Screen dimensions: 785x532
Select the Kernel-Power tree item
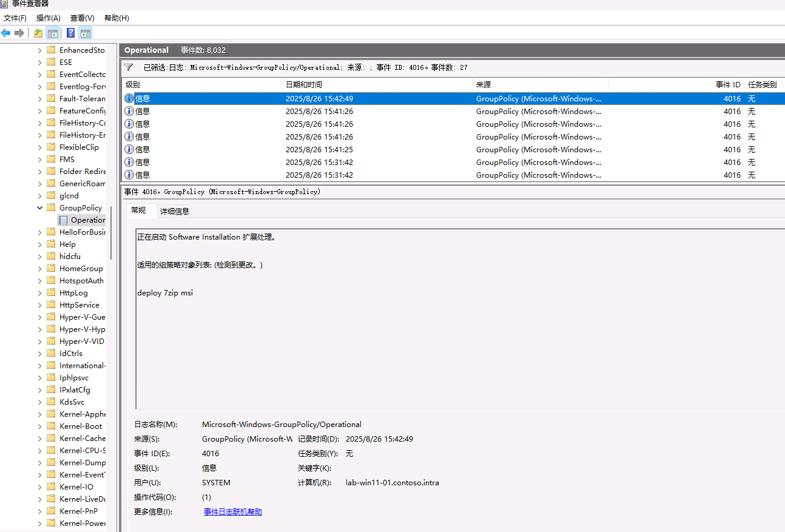(83, 523)
